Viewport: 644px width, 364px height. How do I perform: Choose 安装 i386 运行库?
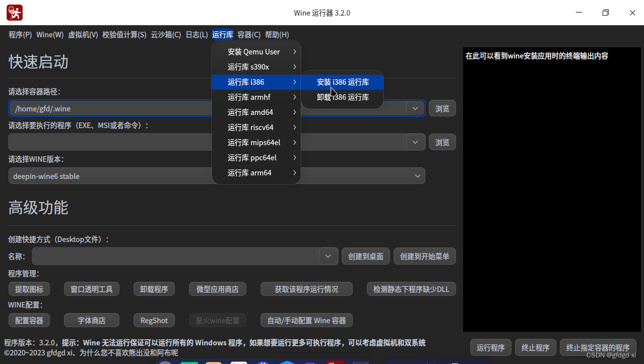pyautogui.click(x=343, y=82)
